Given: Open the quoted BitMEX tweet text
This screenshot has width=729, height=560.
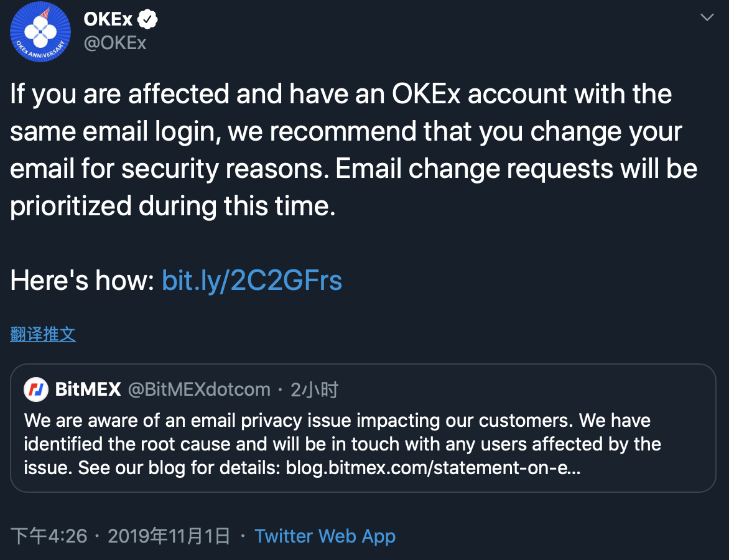Looking at the screenshot, I should point(342,444).
